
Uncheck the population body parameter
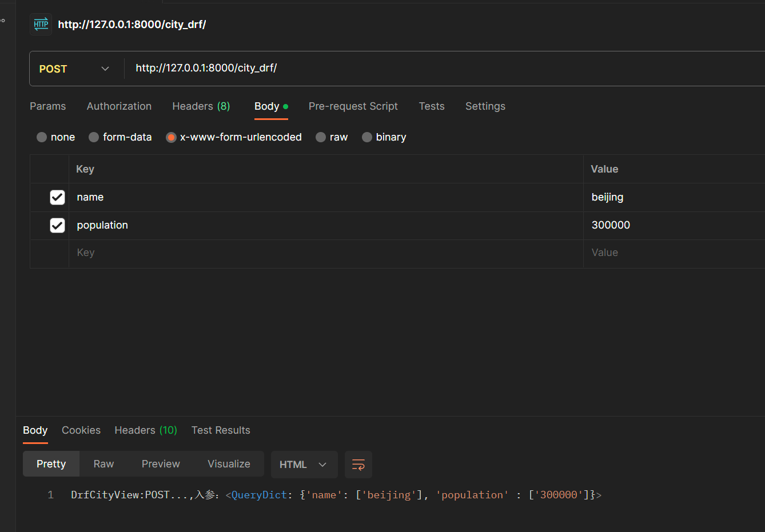(x=57, y=225)
